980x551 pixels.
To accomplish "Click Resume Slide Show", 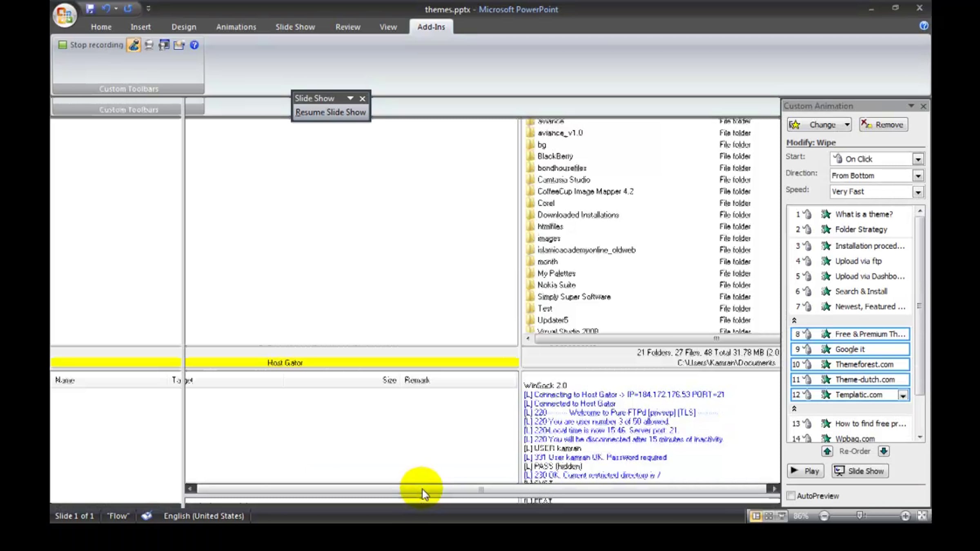I will [x=330, y=112].
